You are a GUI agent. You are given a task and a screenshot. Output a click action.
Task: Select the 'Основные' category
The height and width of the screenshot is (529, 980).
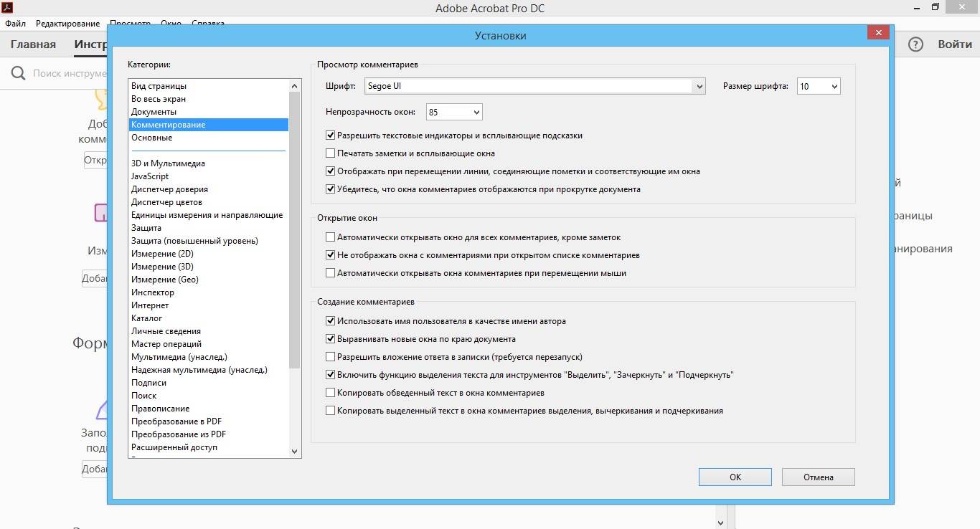pyautogui.click(x=208, y=138)
